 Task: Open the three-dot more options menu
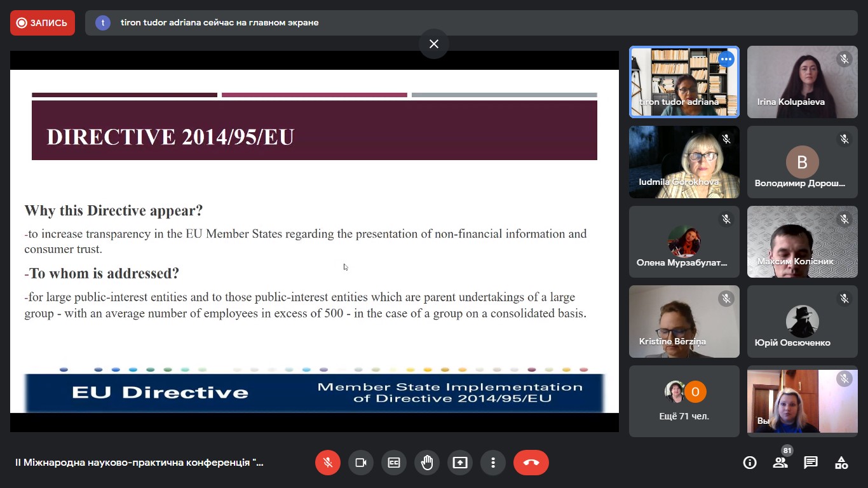coord(493,463)
